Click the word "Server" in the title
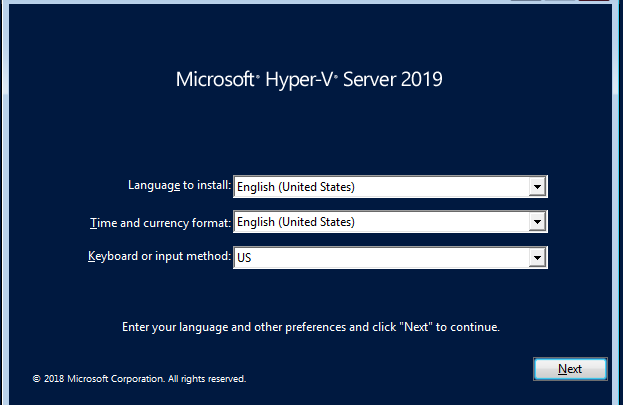Screen dimensions: 623x405 (x=369, y=79)
